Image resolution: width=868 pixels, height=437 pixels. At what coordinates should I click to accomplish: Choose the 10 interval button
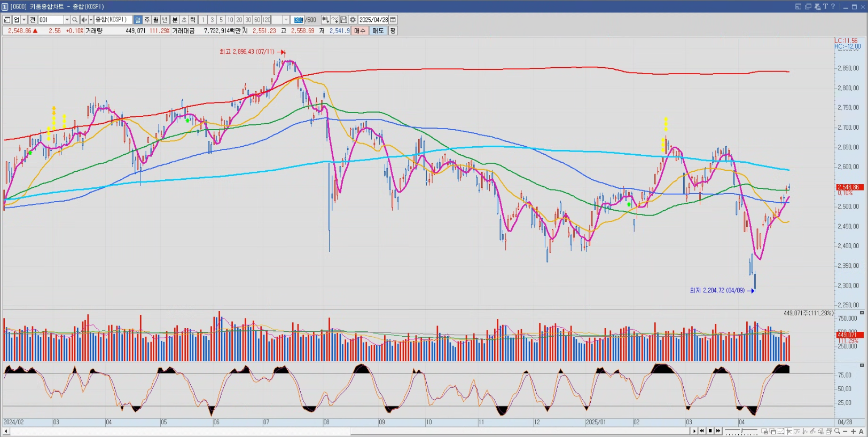230,20
